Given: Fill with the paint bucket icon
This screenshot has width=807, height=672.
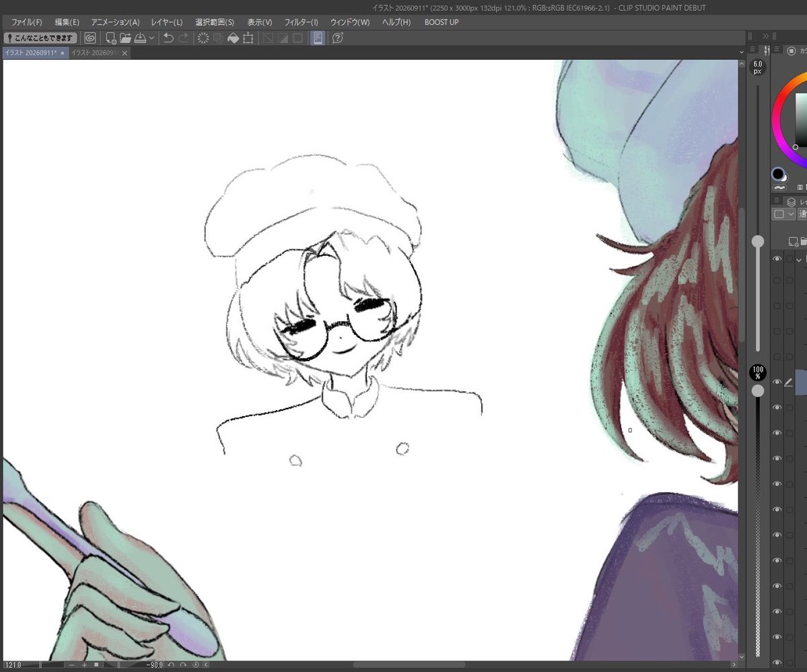Looking at the screenshot, I should tap(233, 38).
